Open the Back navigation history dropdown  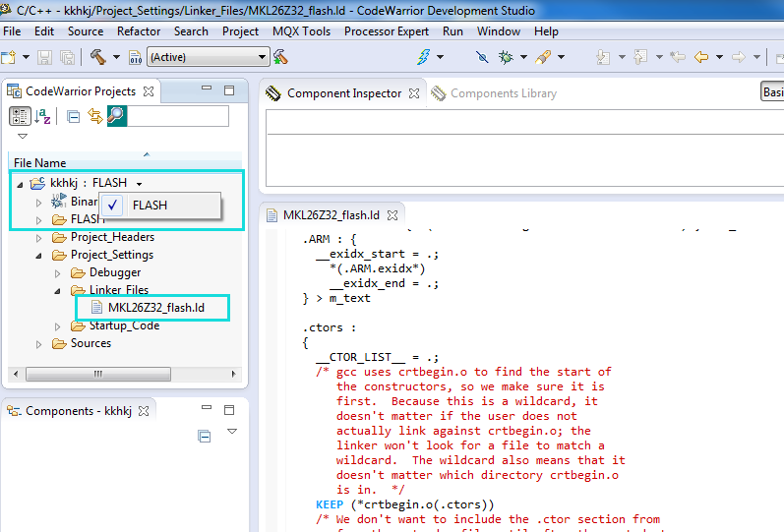719,57
